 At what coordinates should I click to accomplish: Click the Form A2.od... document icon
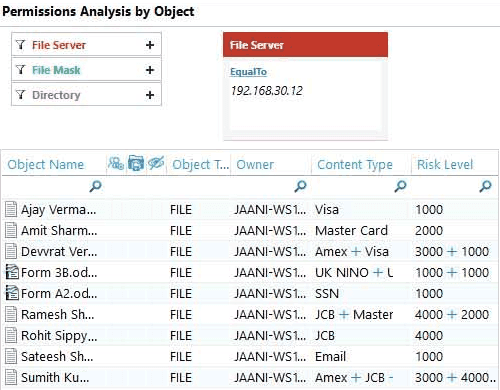tap(12, 293)
